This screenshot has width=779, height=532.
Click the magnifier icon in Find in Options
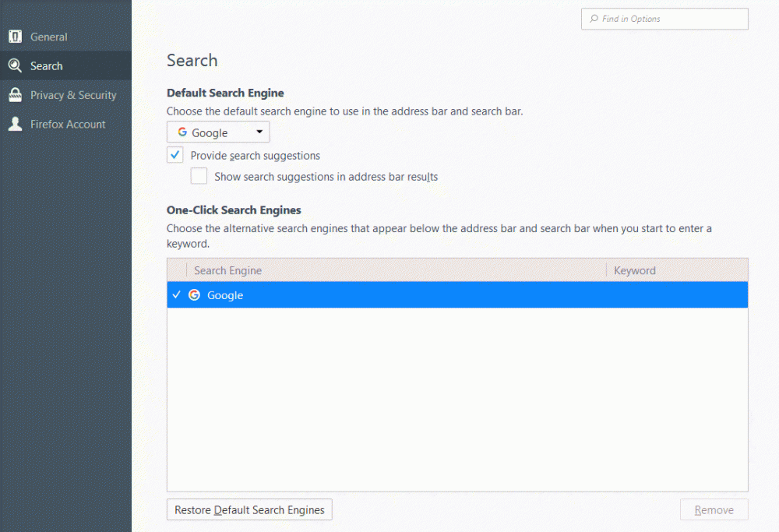594,19
